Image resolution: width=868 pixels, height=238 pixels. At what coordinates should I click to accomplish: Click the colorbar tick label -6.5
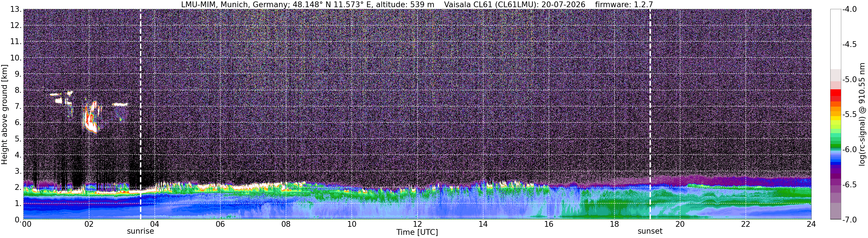pos(850,185)
